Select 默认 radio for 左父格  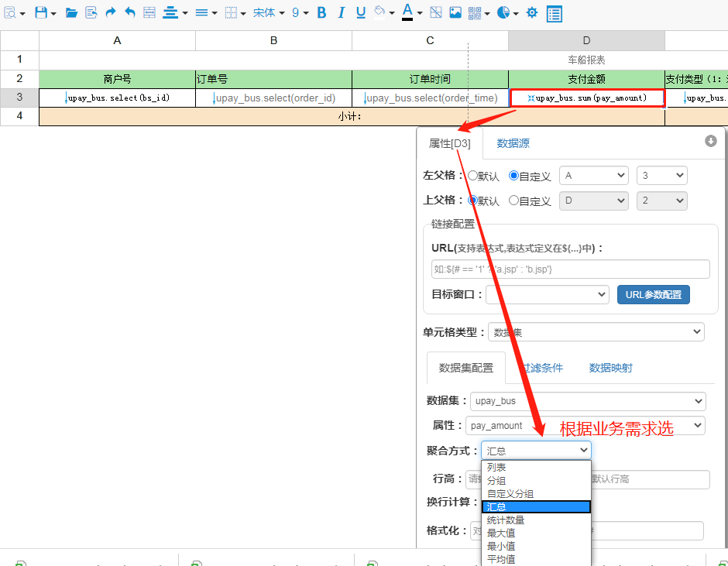[472, 176]
